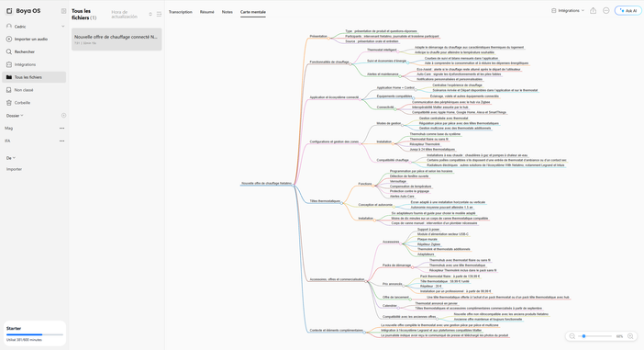Image resolution: width=644 pixels, height=350 pixels.
Task: Open Intégrations dropdown in top toolbar
Action: [568, 11]
